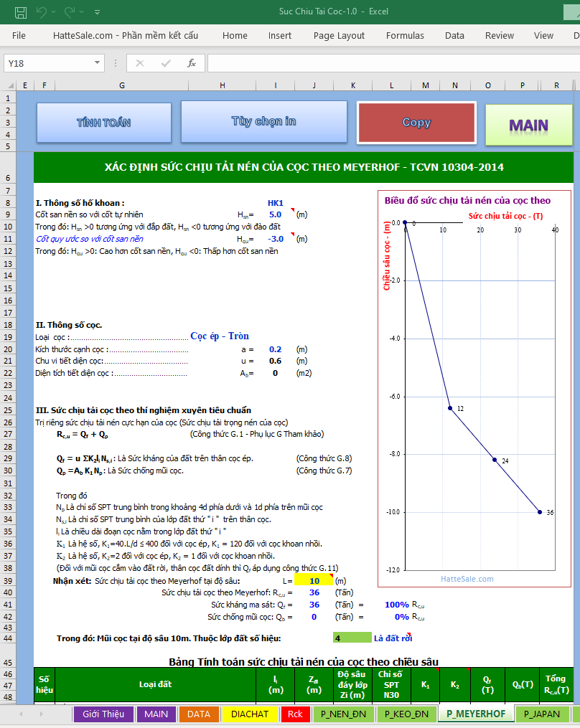This screenshot has width=580, height=728.
Task: Open HatteSale.com - Phần mềm kết cấu tab
Action: 126,36
